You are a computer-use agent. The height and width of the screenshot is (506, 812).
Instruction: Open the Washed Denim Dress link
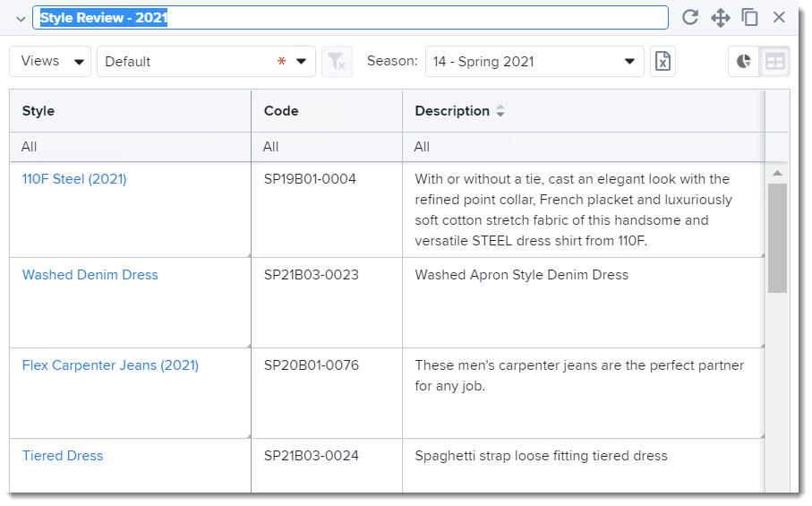tap(90, 275)
